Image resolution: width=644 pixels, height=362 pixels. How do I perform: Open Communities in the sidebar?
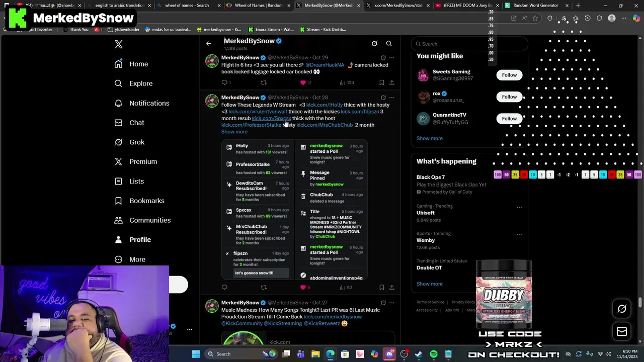coord(142,220)
